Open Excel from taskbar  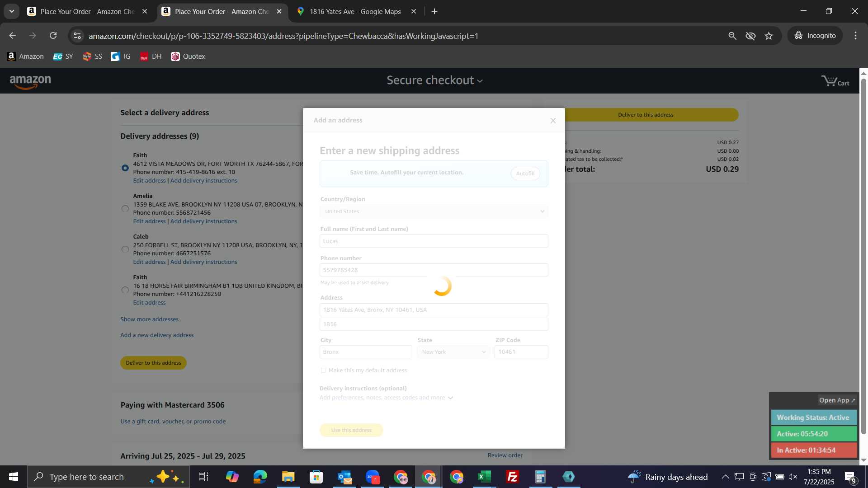(x=484, y=477)
